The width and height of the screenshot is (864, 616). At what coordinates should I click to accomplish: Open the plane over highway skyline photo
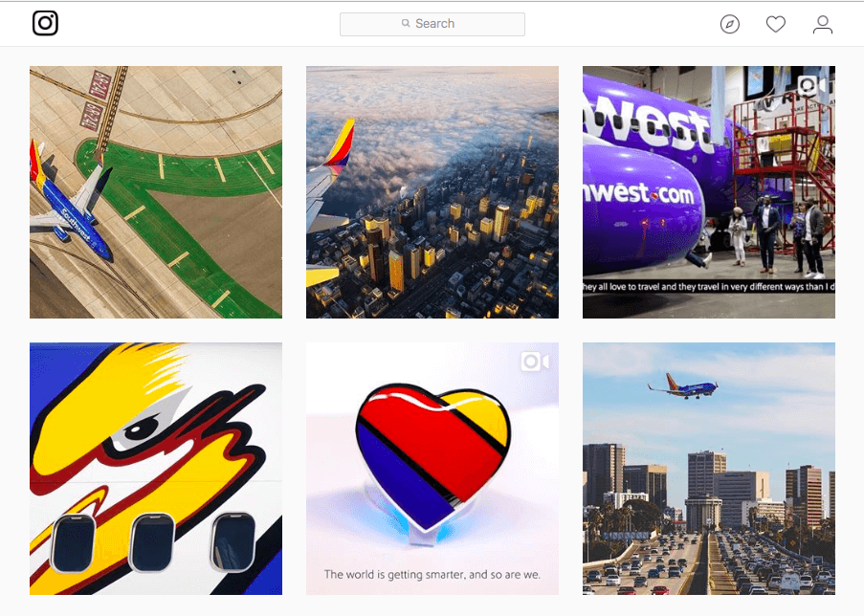(709, 469)
